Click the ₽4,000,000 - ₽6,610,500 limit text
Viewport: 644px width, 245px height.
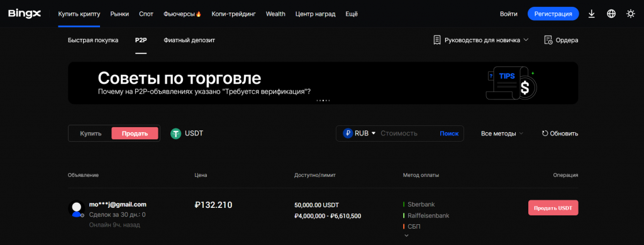coord(328,215)
